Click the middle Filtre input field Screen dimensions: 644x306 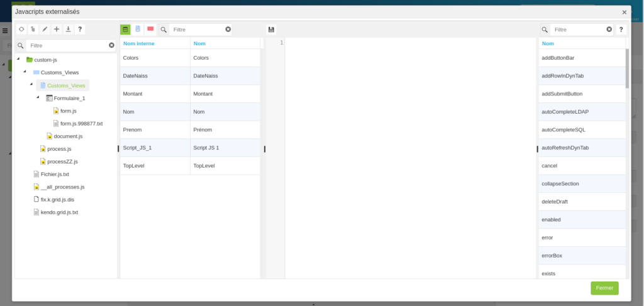(x=197, y=30)
